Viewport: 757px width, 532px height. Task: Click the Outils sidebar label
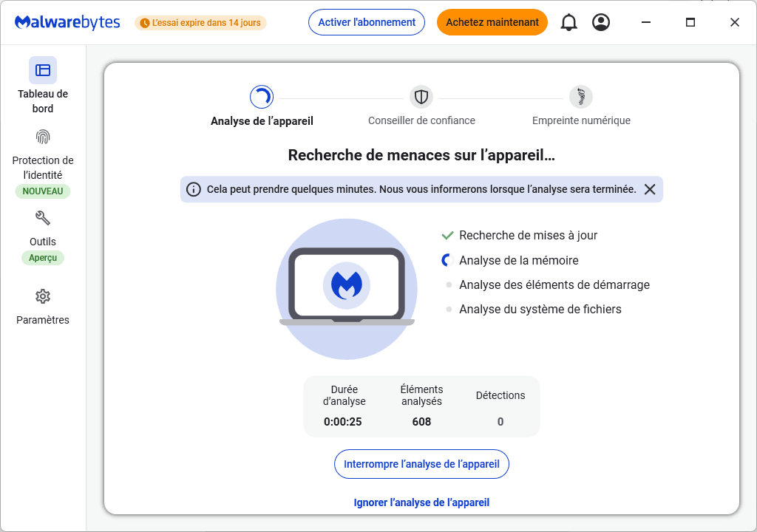point(42,242)
